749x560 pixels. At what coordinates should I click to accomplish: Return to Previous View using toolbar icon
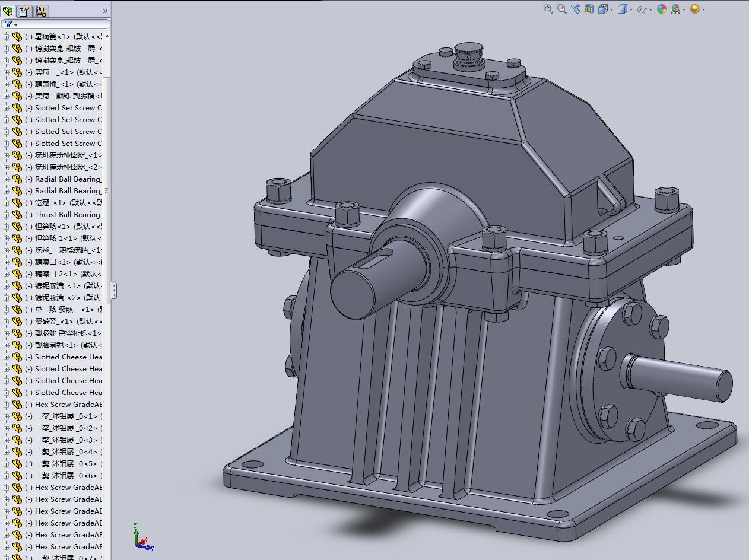tap(575, 9)
